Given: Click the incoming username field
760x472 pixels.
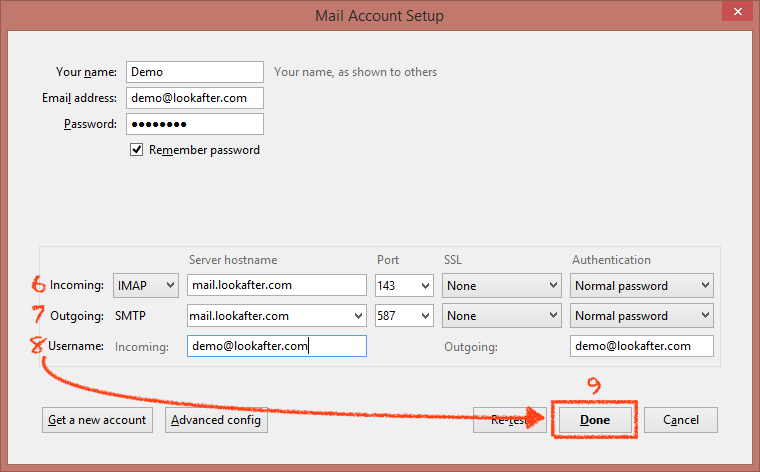Looking at the screenshot, I should click(277, 346).
